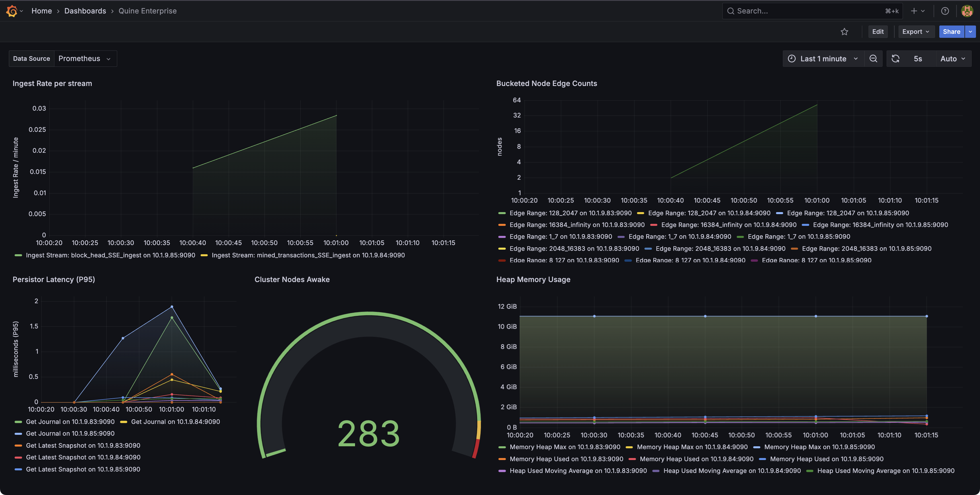The image size is (980, 495).
Task: Open the user profile avatar
Action: [x=967, y=11]
